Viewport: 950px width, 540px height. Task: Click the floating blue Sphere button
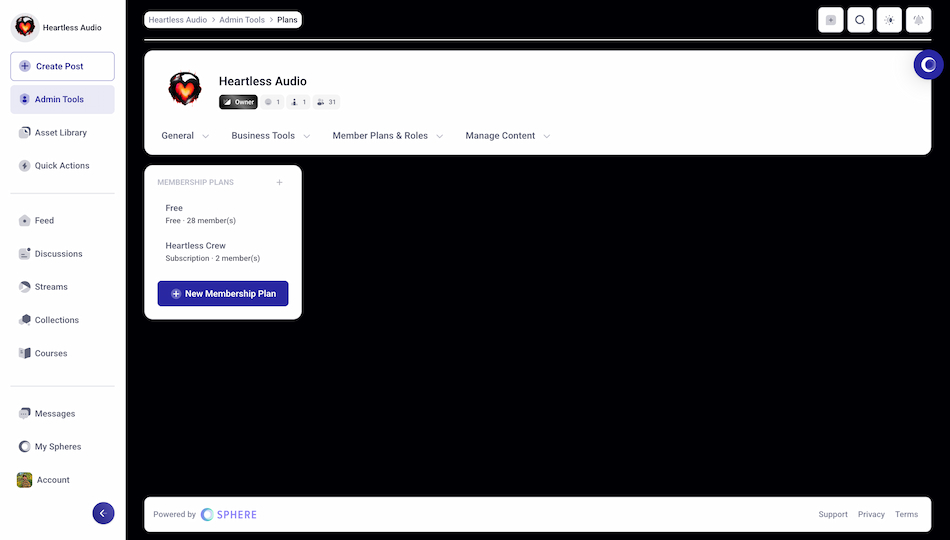[x=929, y=64]
